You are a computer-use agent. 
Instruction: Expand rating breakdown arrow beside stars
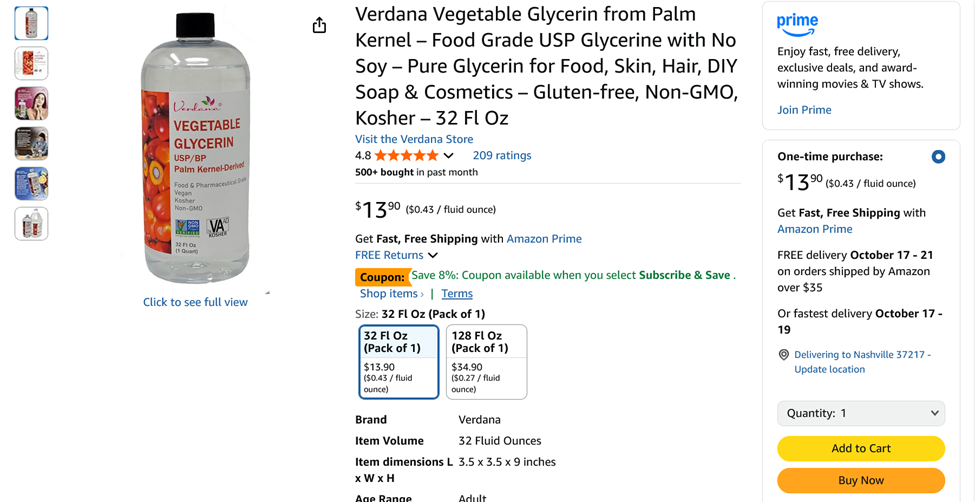pos(449,156)
